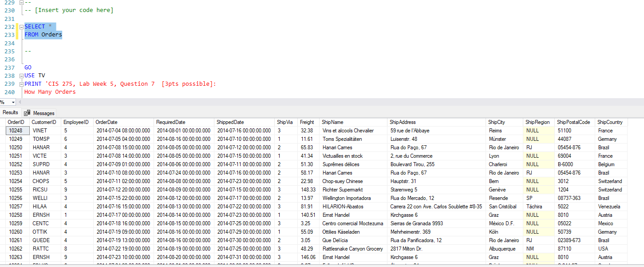
Task: Click the Ernst Handel ShipName cell
Action: pos(335,215)
